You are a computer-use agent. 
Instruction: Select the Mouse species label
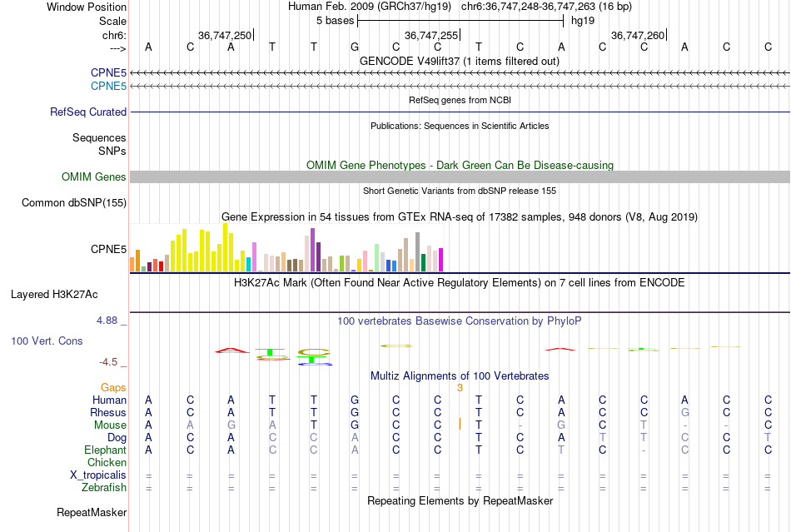click(110, 425)
